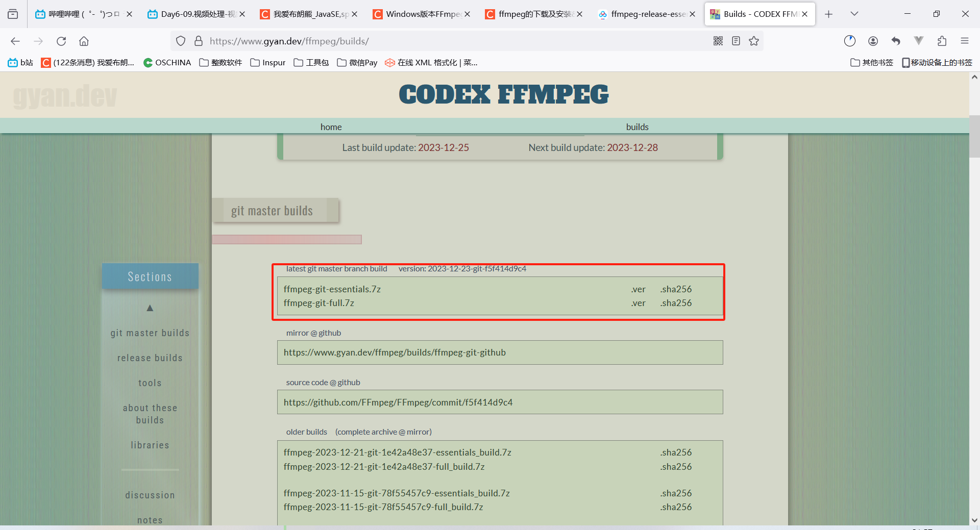Go to browser home page
Screen dimensions: 980x530
(84, 41)
